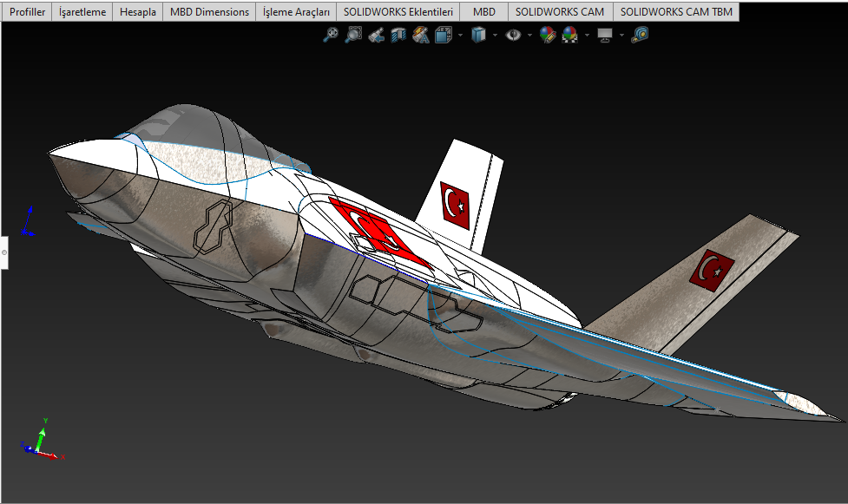Click the Apply Scene icon

click(570, 36)
